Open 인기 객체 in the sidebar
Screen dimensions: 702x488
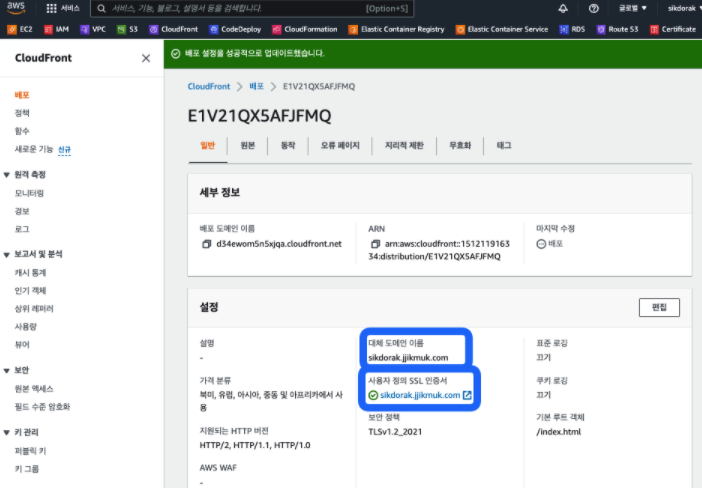(x=30, y=291)
